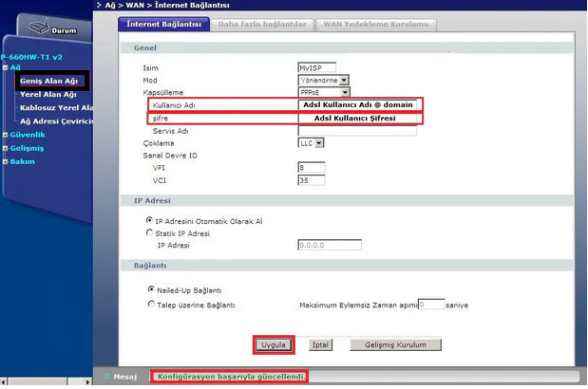Select Nailed-Up Bağlantı radio button
Image resolution: width=588 pixels, height=389 pixels.
[x=151, y=289]
